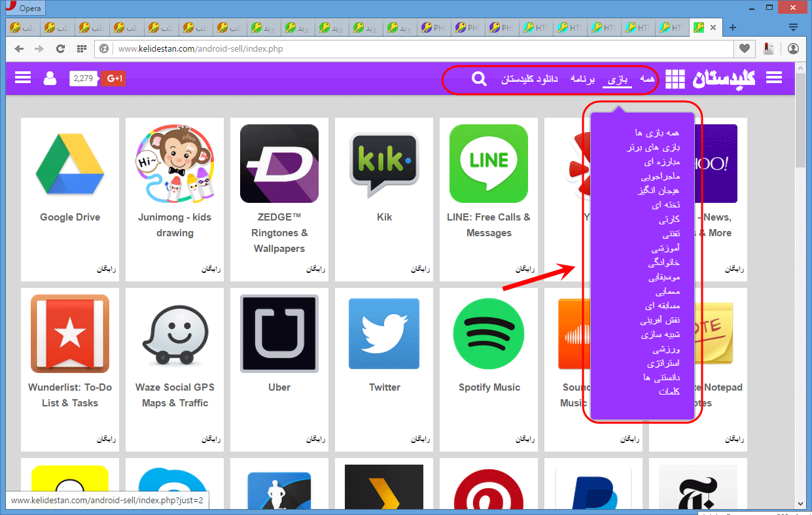Screen dimensions: 812x515
Task: Select آموزشی category
Action: [x=665, y=249]
